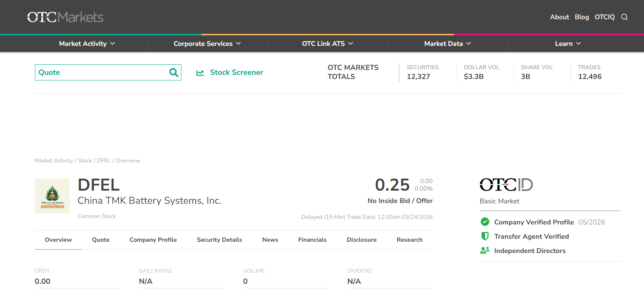
Task: Open the Financials tab
Action: (x=312, y=240)
